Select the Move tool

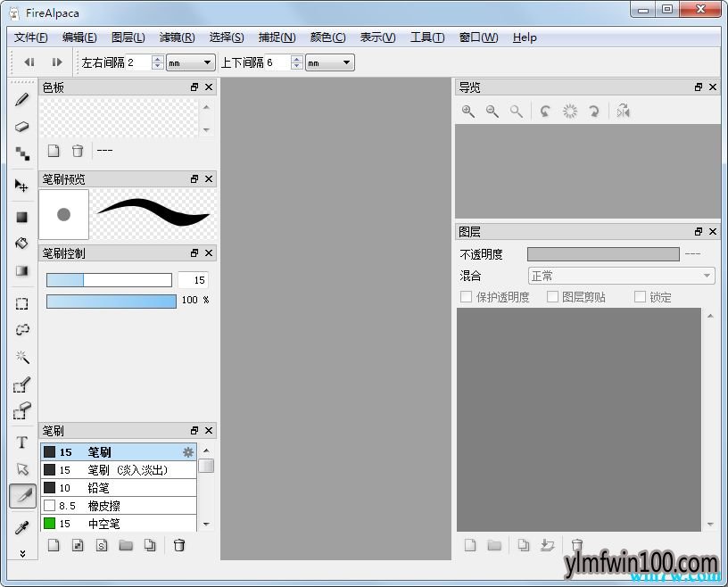(x=21, y=186)
